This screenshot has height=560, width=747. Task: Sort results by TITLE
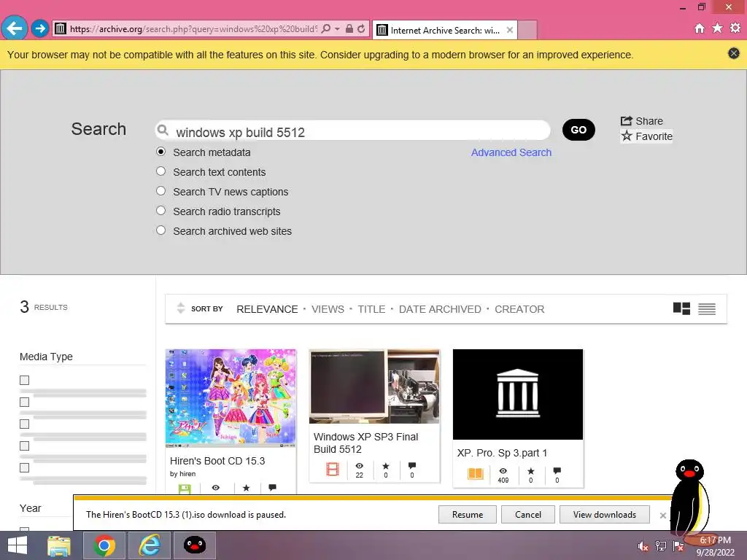[371, 309]
